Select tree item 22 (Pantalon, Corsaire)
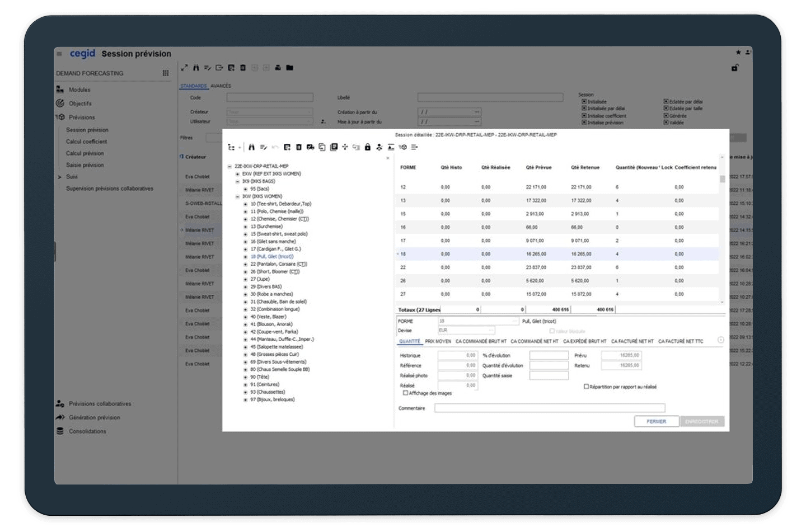 tap(279, 264)
